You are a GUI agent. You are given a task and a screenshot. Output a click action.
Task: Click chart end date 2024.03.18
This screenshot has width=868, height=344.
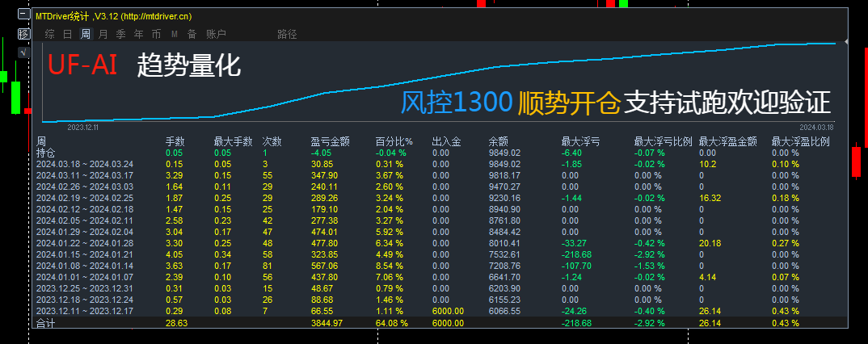817,127
